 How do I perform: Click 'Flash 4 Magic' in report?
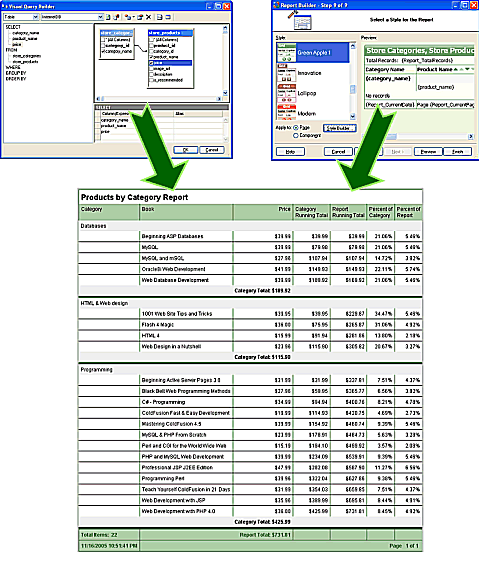pyautogui.click(x=157, y=325)
